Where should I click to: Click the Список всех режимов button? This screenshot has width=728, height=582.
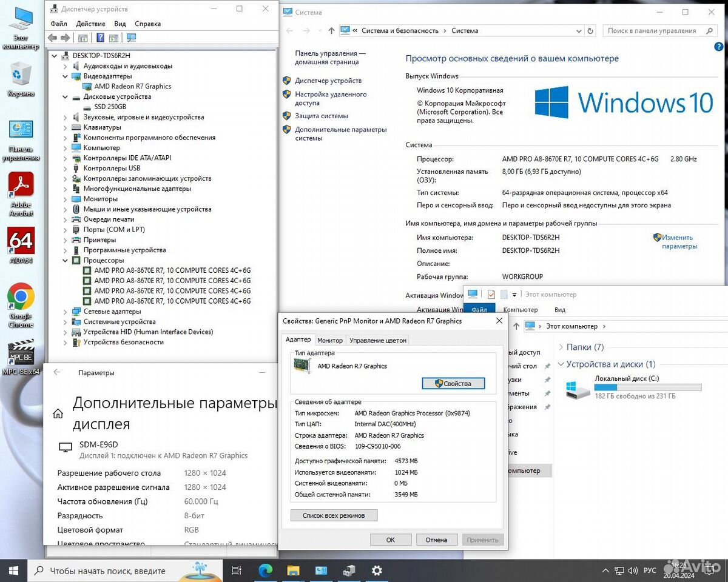[334, 515]
